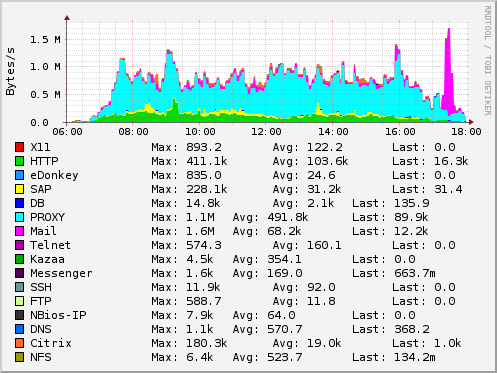Click the cyan PROXY legend swatch
The height and width of the screenshot is (373, 497).
[19, 217]
